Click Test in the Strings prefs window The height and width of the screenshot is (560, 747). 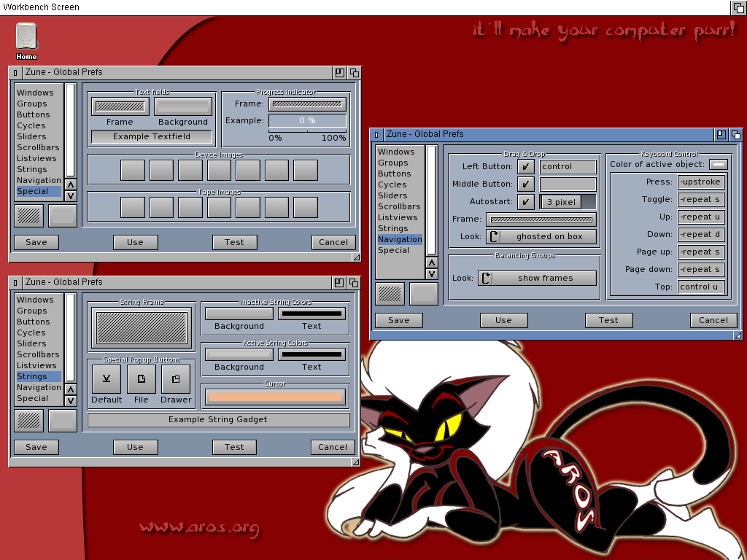234,447
